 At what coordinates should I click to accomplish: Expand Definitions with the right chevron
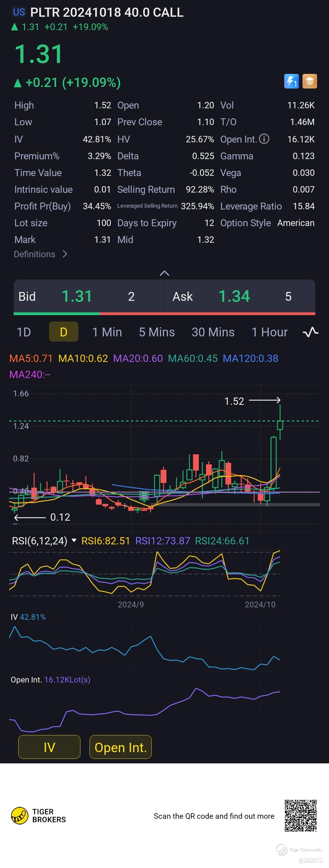tap(65, 254)
